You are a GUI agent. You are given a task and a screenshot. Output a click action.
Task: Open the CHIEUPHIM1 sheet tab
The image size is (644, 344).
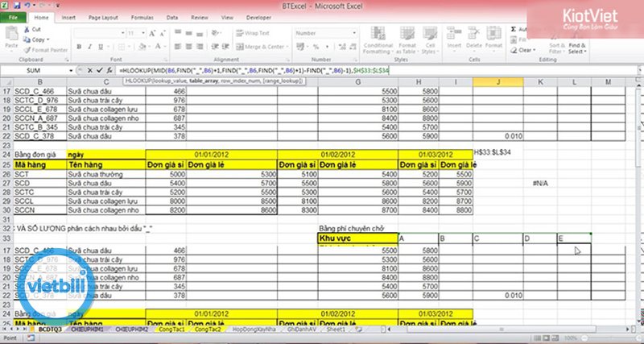coord(88,329)
